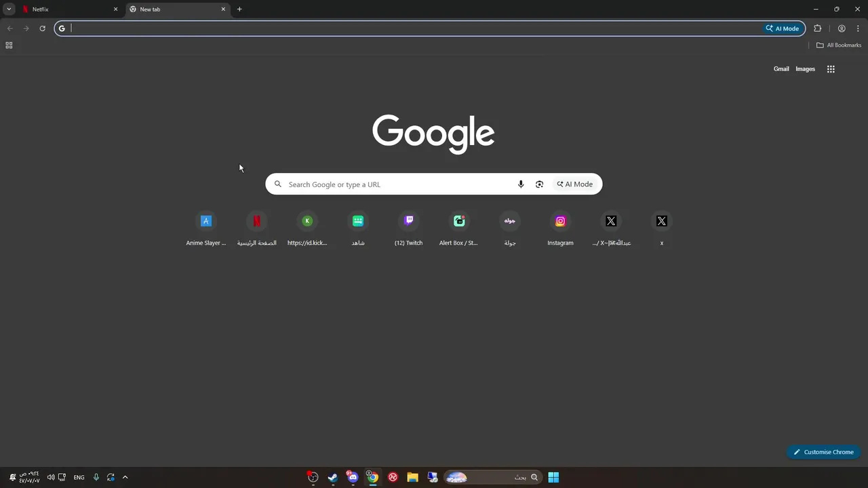Image resolution: width=868 pixels, height=488 pixels.
Task: Open the Google apps grid
Action: pyautogui.click(x=831, y=69)
